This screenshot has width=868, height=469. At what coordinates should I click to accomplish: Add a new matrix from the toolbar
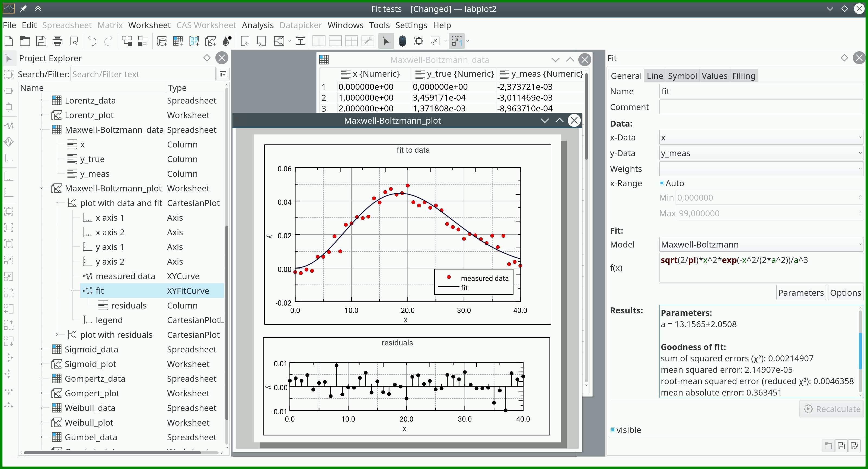(x=194, y=41)
